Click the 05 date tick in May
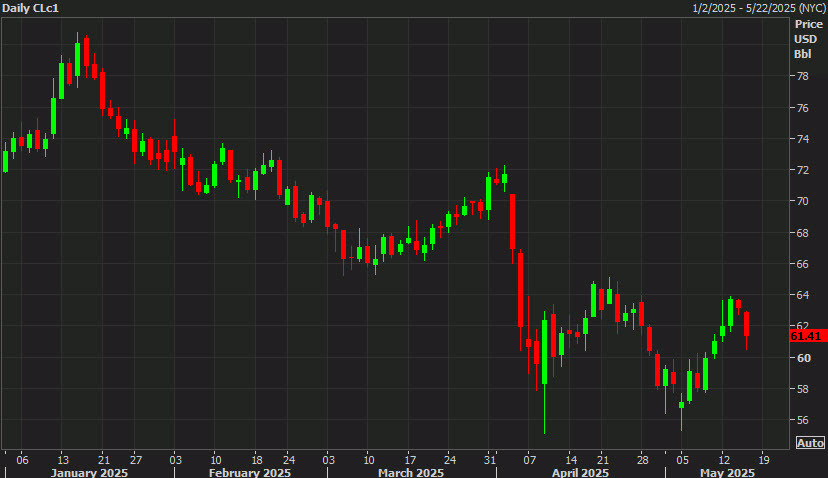Viewport: 828px width, 478px height. pyautogui.click(x=683, y=460)
